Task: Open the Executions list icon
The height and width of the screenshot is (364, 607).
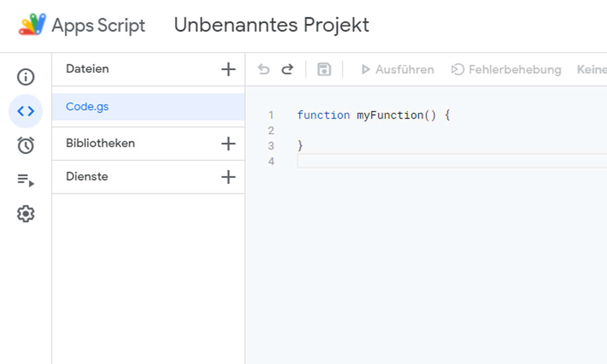Action: [26, 179]
